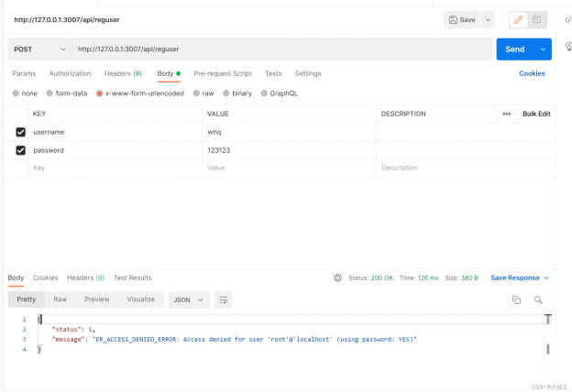Click the pencil edit icon

coord(518,19)
